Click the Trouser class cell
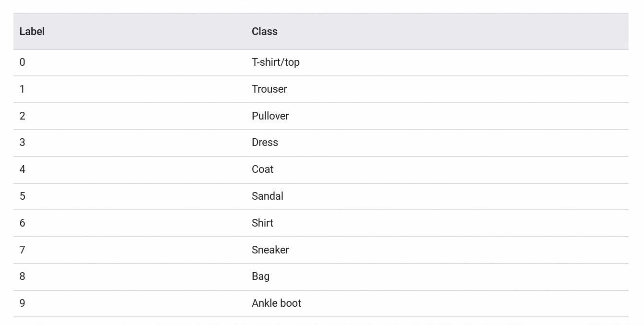This screenshot has width=644, height=325. 269,89
